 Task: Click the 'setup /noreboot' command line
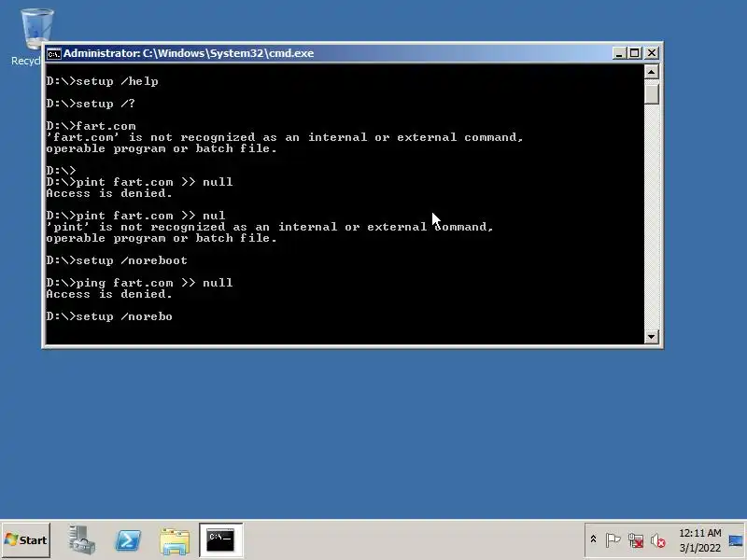click(117, 260)
